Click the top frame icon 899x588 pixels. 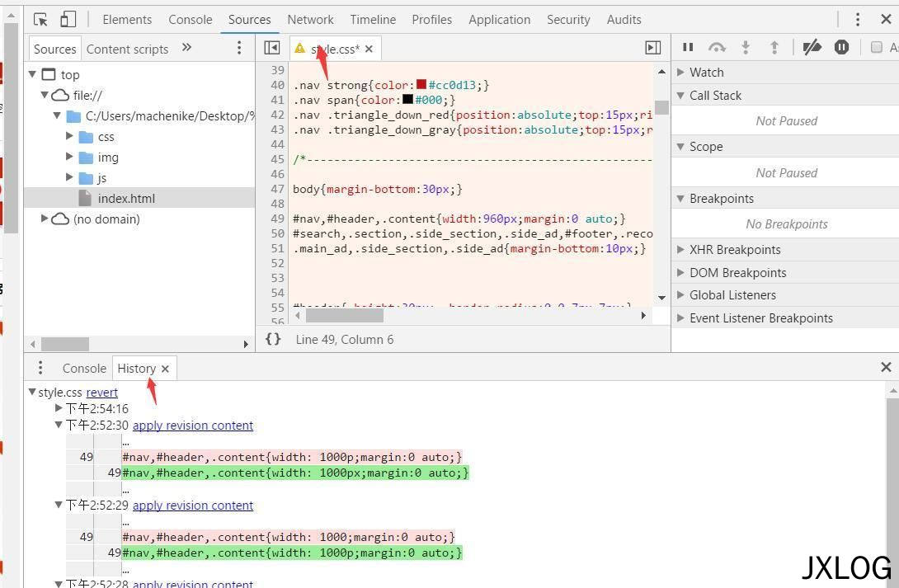[x=49, y=74]
